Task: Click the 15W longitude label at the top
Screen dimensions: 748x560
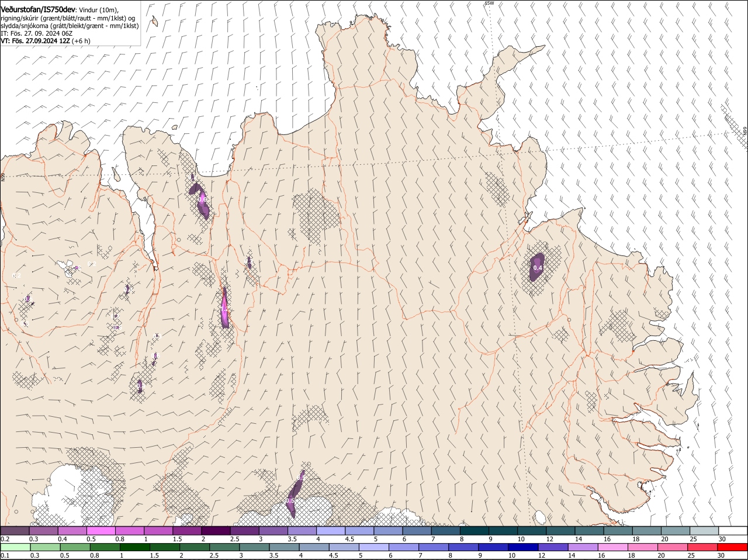Action: [x=489, y=4]
